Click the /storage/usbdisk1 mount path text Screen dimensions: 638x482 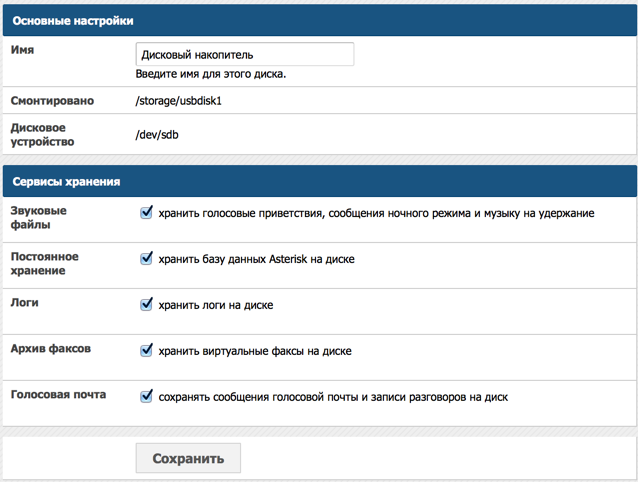click(x=178, y=100)
